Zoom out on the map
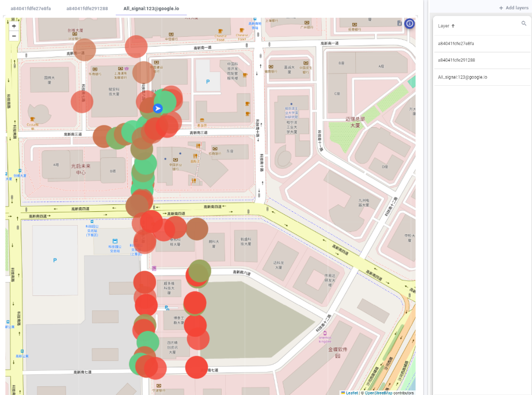This screenshot has width=532, height=395. point(14,36)
